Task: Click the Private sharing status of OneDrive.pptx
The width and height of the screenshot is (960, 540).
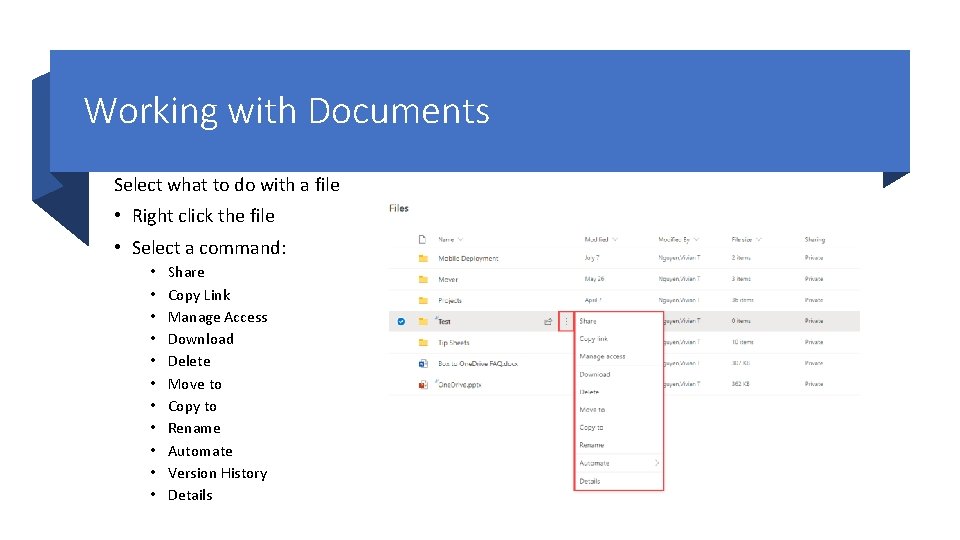Action: tap(814, 384)
